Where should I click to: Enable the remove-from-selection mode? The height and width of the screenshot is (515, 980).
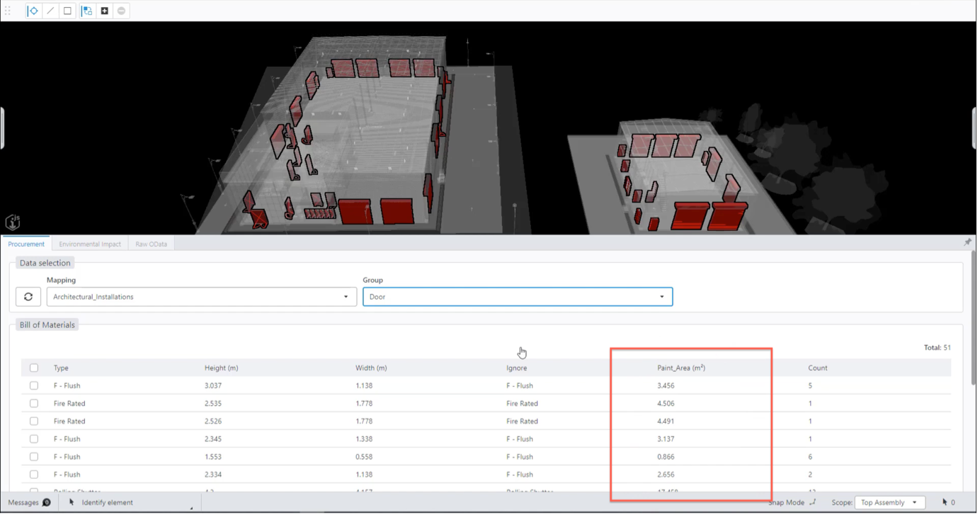(x=120, y=10)
